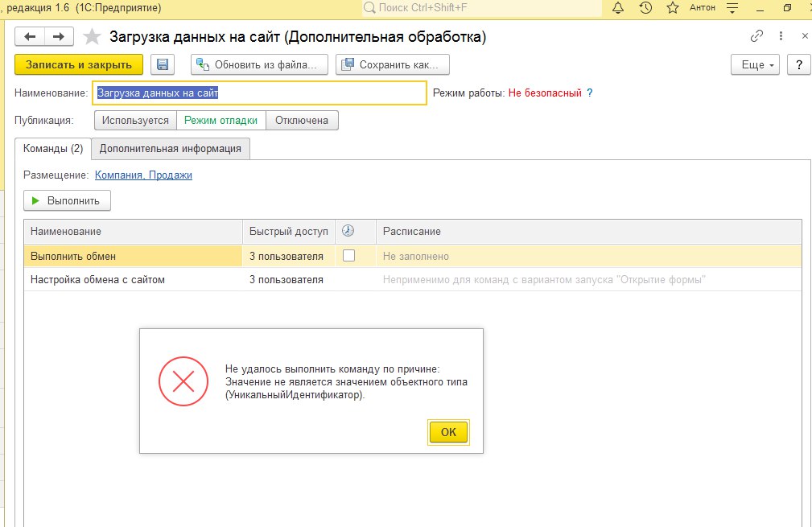This screenshot has height=527, width=812.
Task: Click the back navigation arrow
Action: [30, 37]
